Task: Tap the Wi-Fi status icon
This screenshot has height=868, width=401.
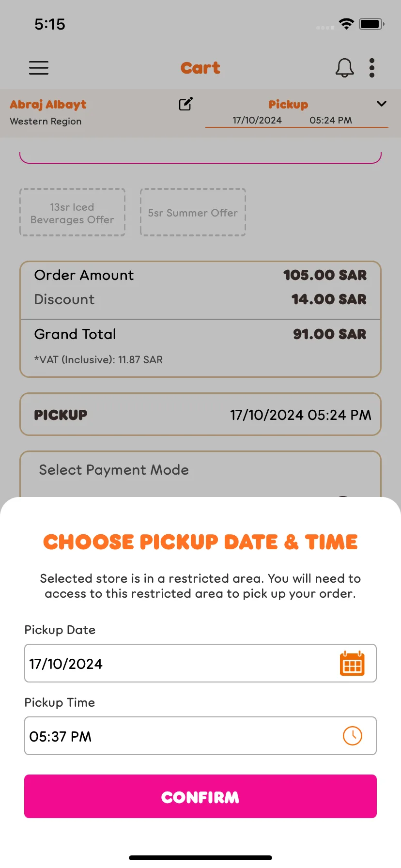Action: (346, 24)
